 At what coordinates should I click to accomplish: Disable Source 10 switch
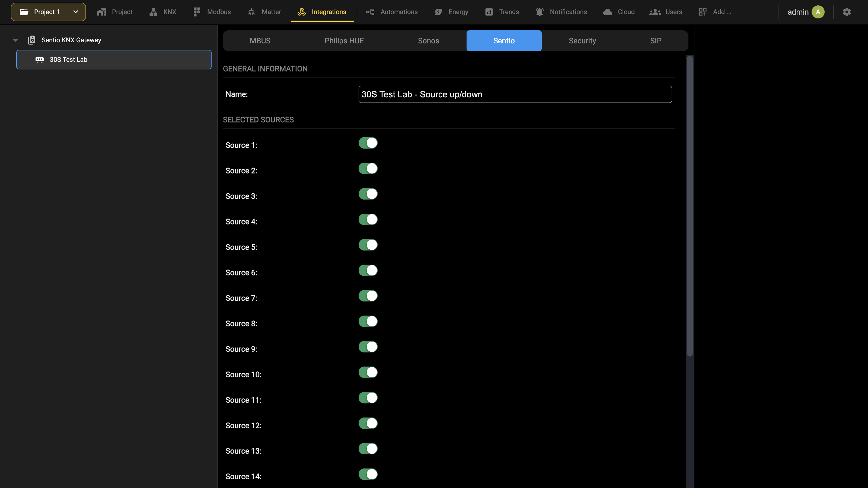coord(368,372)
